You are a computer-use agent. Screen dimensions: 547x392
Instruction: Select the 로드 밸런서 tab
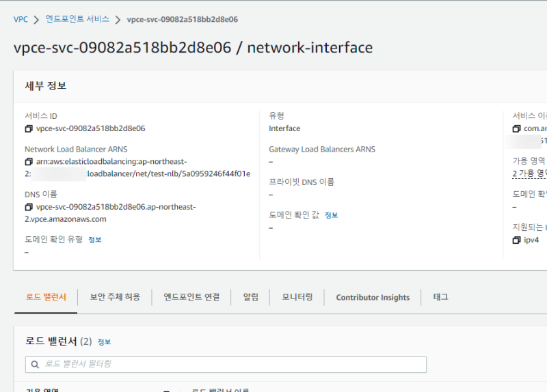point(46,297)
